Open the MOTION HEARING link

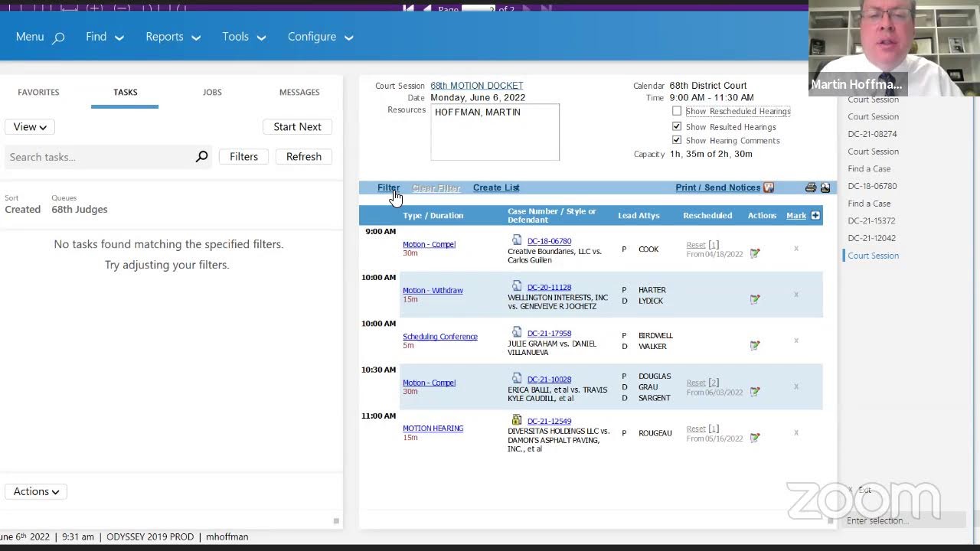click(x=433, y=428)
